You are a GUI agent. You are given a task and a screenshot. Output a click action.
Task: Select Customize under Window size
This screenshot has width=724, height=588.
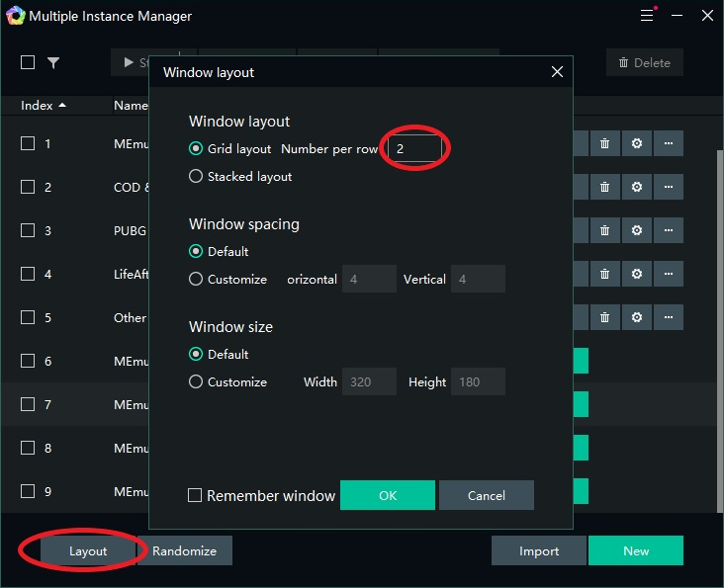196,381
